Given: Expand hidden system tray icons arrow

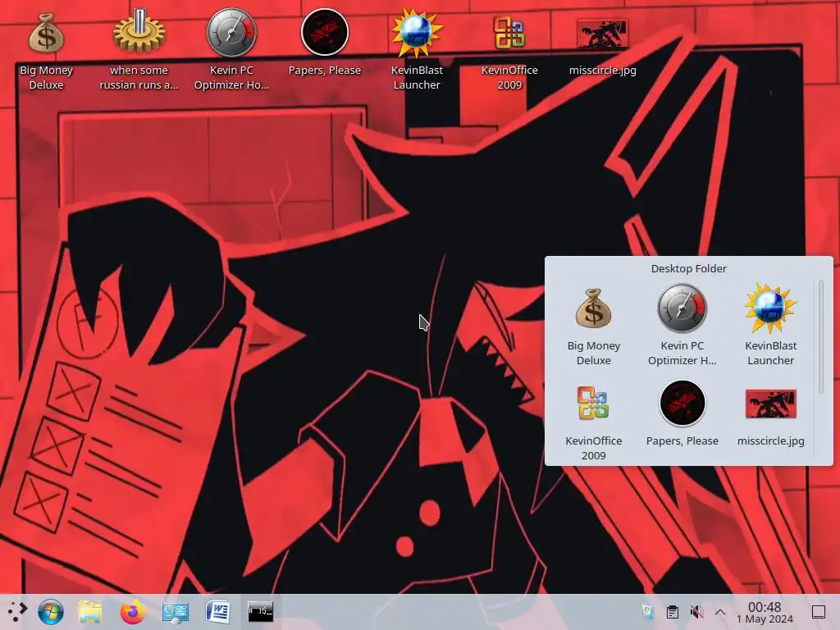Looking at the screenshot, I should tap(720, 612).
